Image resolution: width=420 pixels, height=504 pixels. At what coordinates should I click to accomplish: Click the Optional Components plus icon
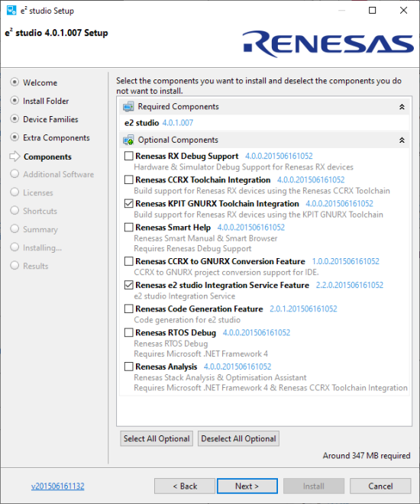click(x=128, y=140)
